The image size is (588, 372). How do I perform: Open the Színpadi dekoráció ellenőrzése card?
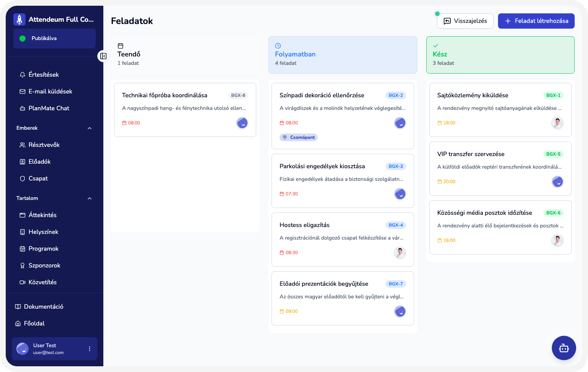pyautogui.click(x=343, y=116)
